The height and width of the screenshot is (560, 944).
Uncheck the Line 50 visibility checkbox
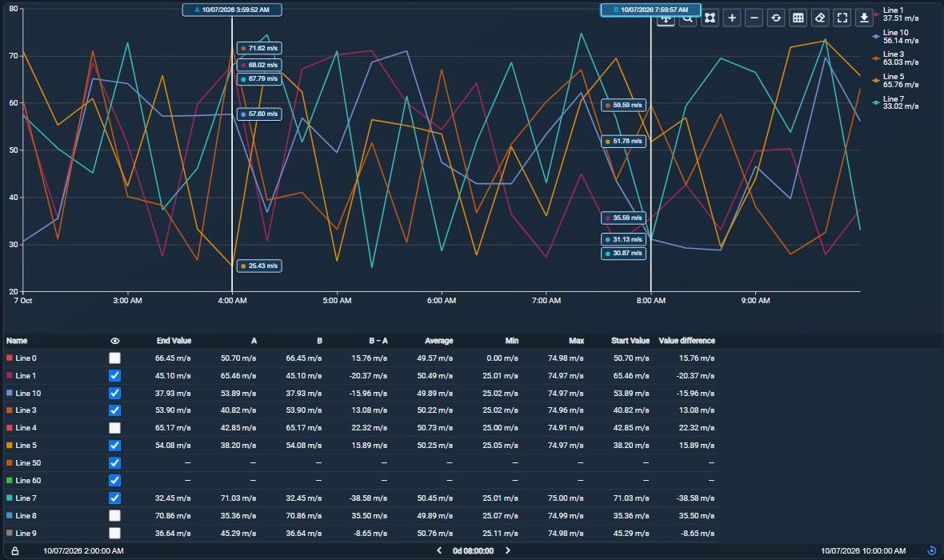click(x=115, y=463)
